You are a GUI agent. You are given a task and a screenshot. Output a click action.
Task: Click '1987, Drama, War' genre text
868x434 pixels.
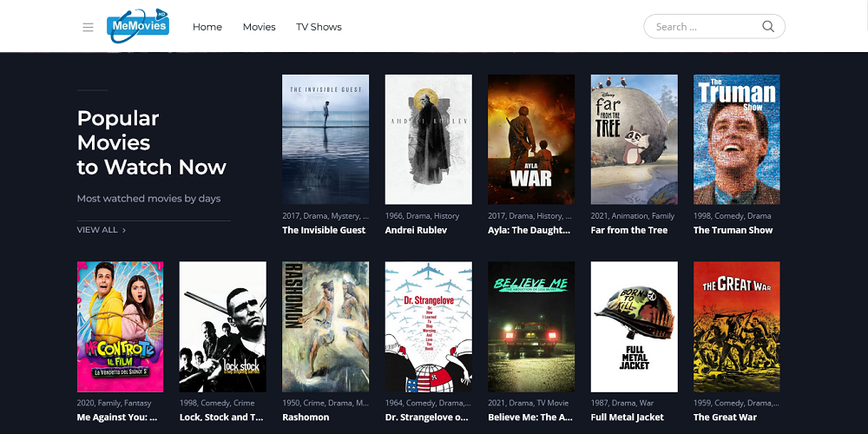pyautogui.click(x=622, y=403)
